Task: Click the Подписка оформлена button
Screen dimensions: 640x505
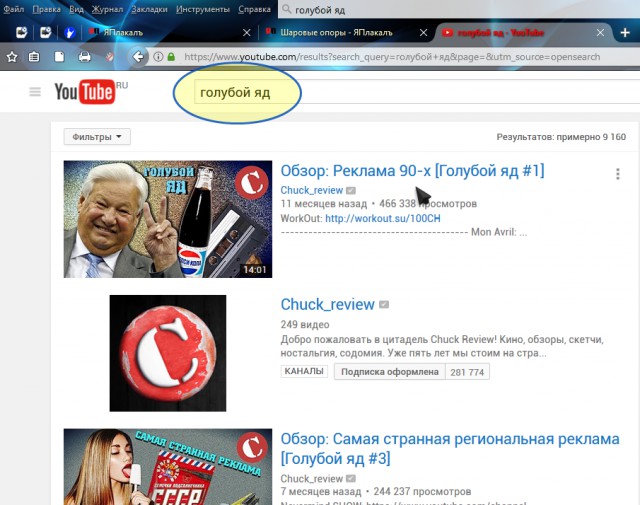Action: (390, 372)
